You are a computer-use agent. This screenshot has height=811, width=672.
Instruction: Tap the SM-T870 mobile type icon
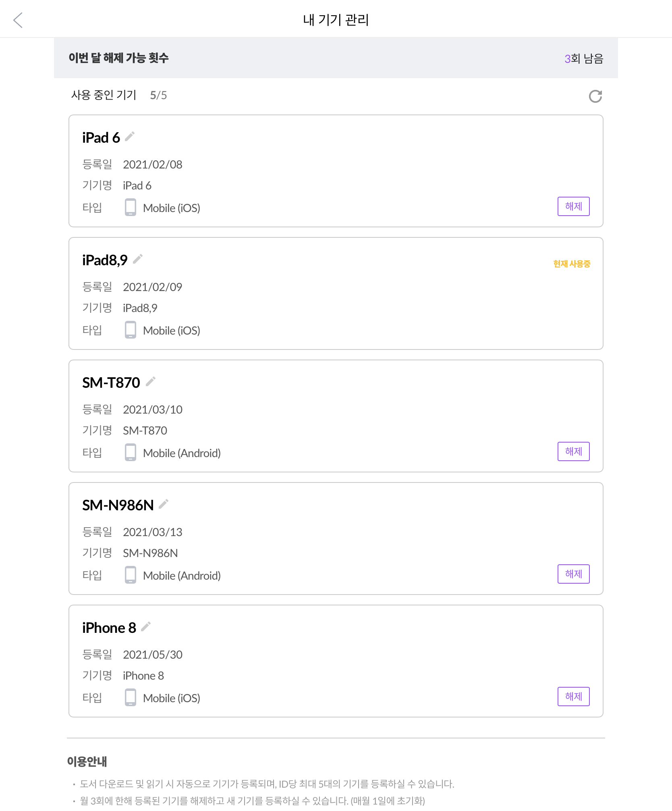tap(130, 452)
